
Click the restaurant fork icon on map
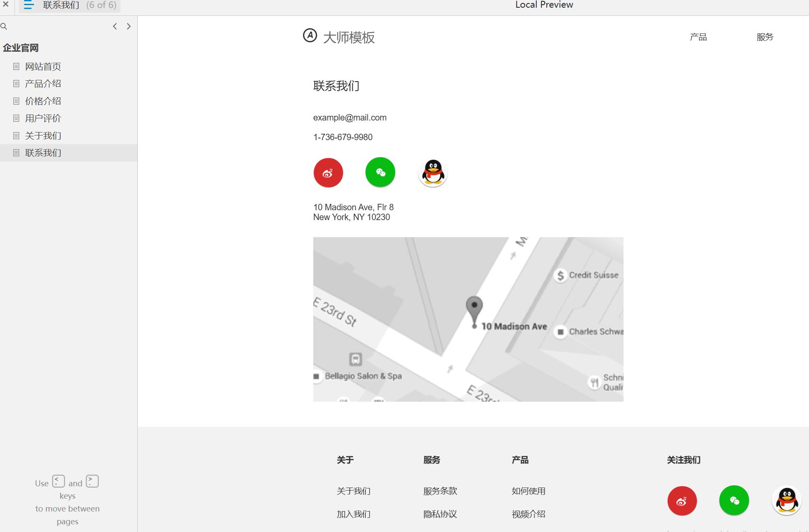(x=594, y=382)
